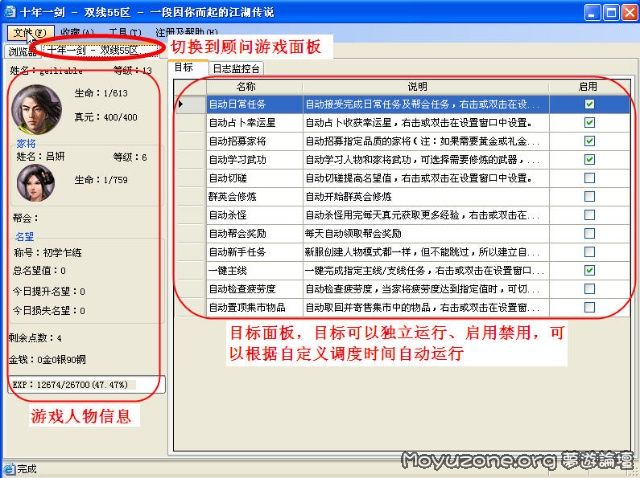Viewport: 640px width, 478px height.
Task: Enable the 自动检查疲劳度 checkbox
Action: 589,289
